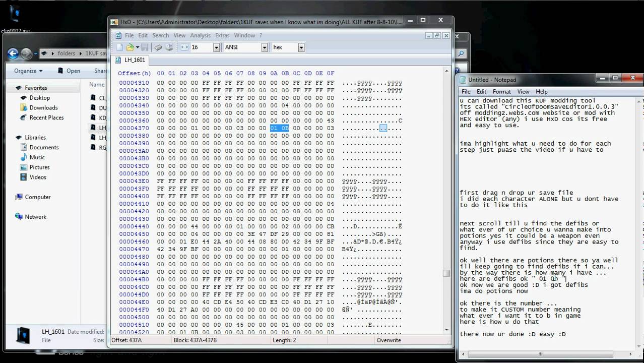Open the ? help menu in HxD
Viewport: 644px width, 363px height.
click(x=261, y=35)
